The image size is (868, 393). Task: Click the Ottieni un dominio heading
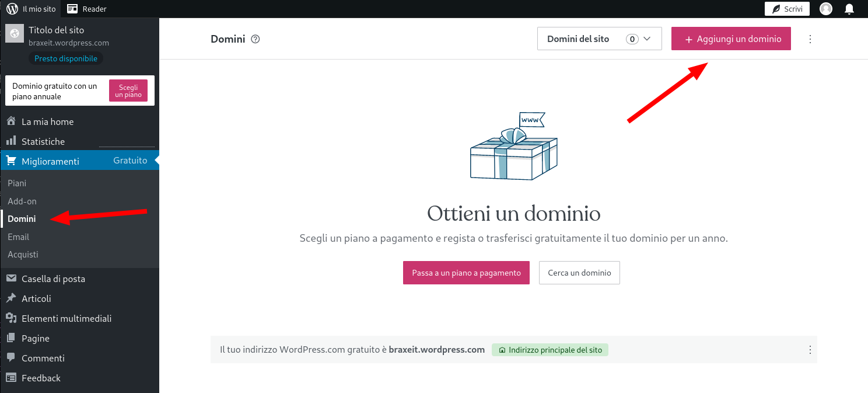click(514, 213)
